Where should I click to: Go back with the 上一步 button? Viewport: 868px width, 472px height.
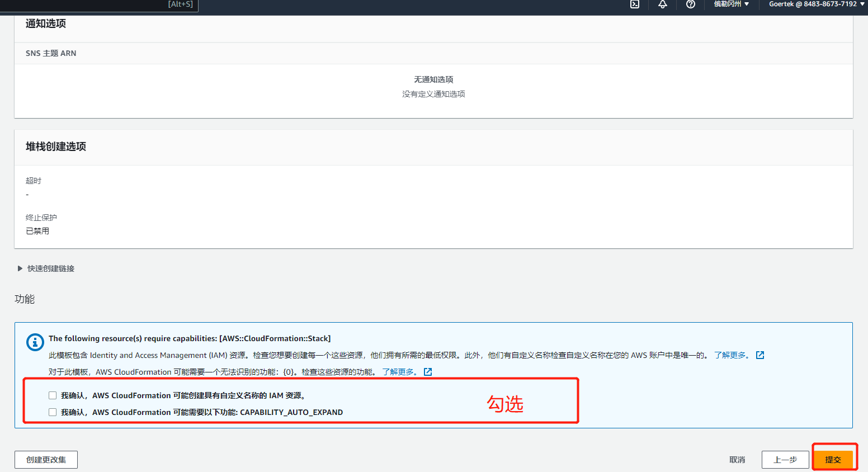[785, 460]
